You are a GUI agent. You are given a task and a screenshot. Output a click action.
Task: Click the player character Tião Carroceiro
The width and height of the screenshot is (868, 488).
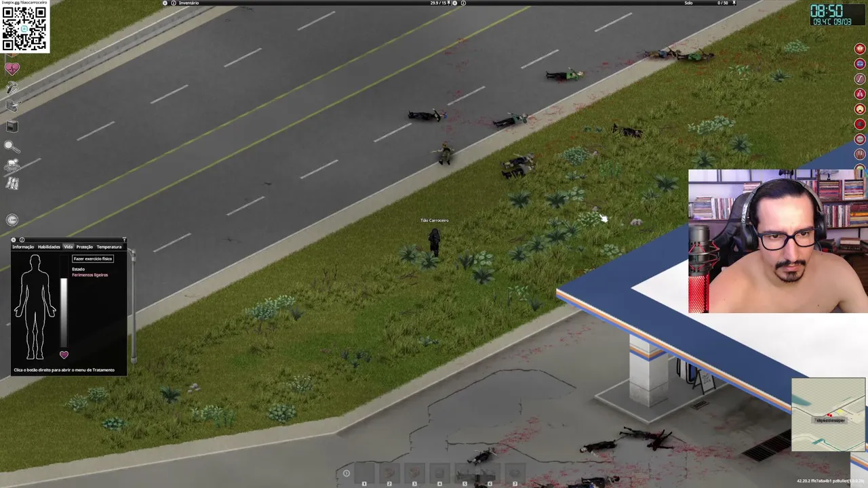point(434,242)
